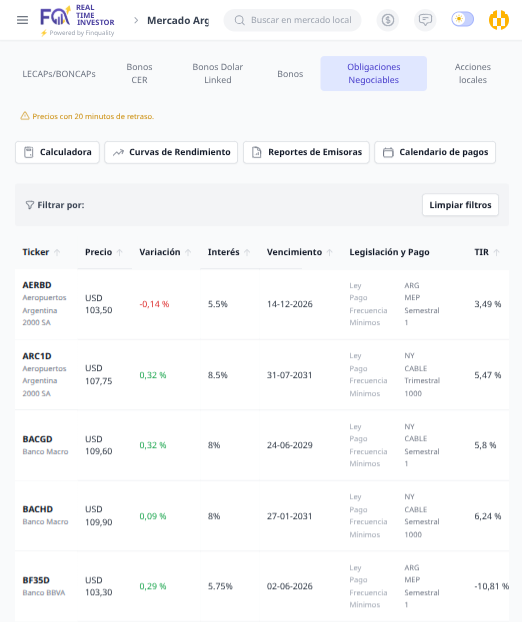
Task: Click TIR value -10,81 %
Action: (x=491, y=586)
